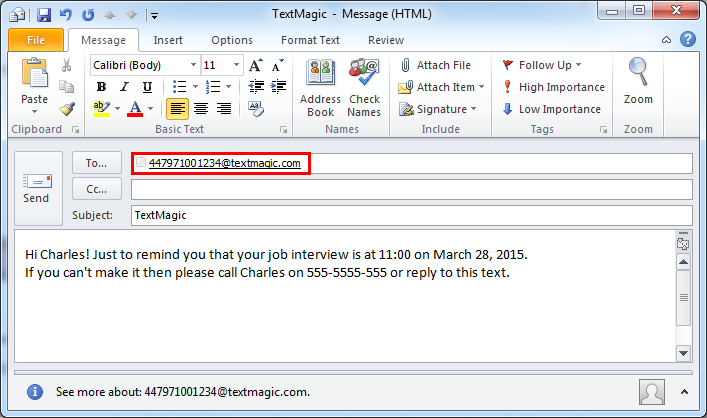Open the Format Text tab
Image resolution: width=707 pixels, height=418 pixels.
[310, 40]
